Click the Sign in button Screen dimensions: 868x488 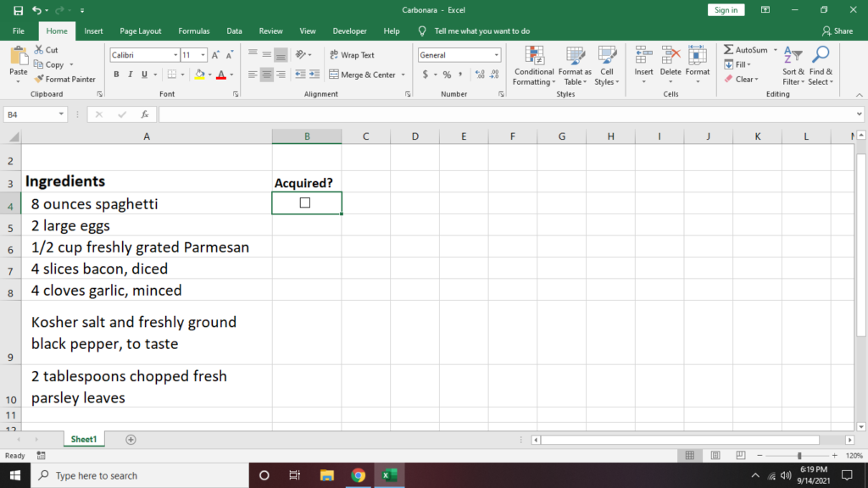tap(726, 10)
